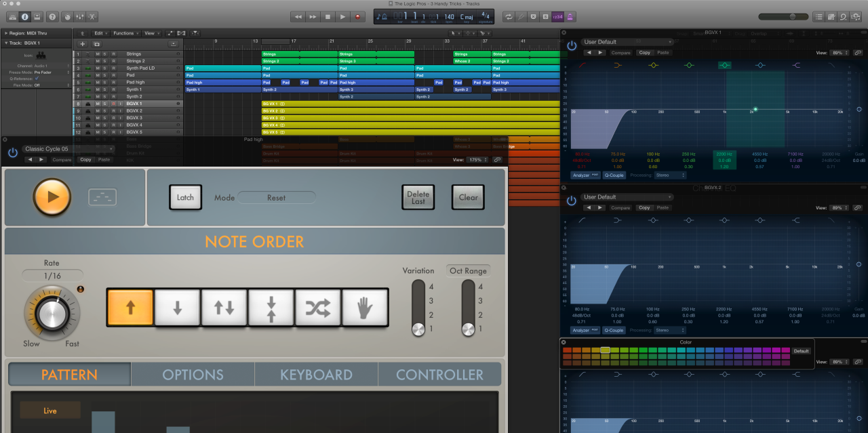Switch to the Options tab in arpeggiator

point(193,375)
